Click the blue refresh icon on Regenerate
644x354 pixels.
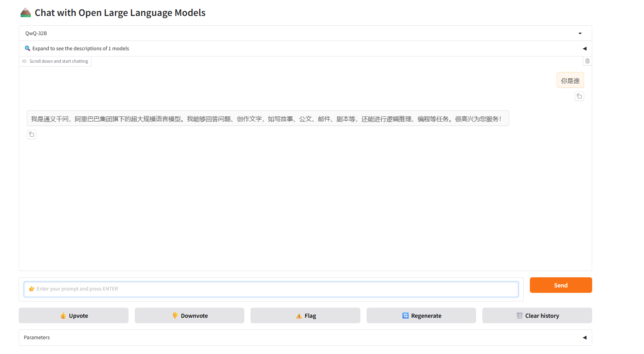coord(406,315)
